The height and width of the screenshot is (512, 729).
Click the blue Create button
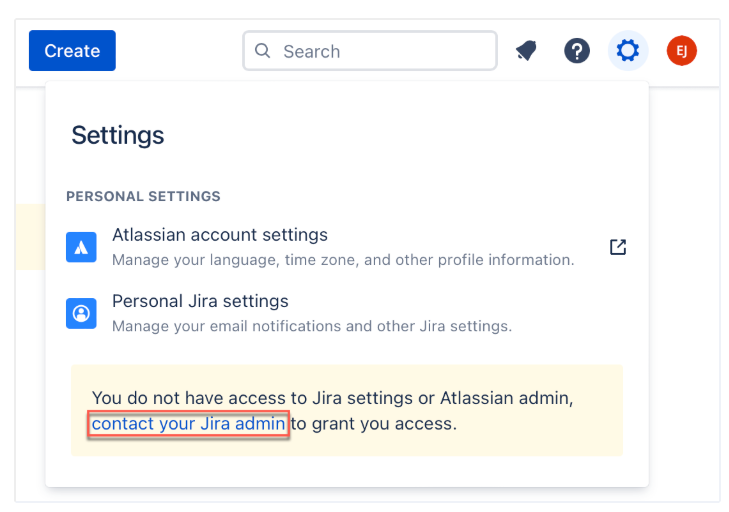[x=72, y=51]
